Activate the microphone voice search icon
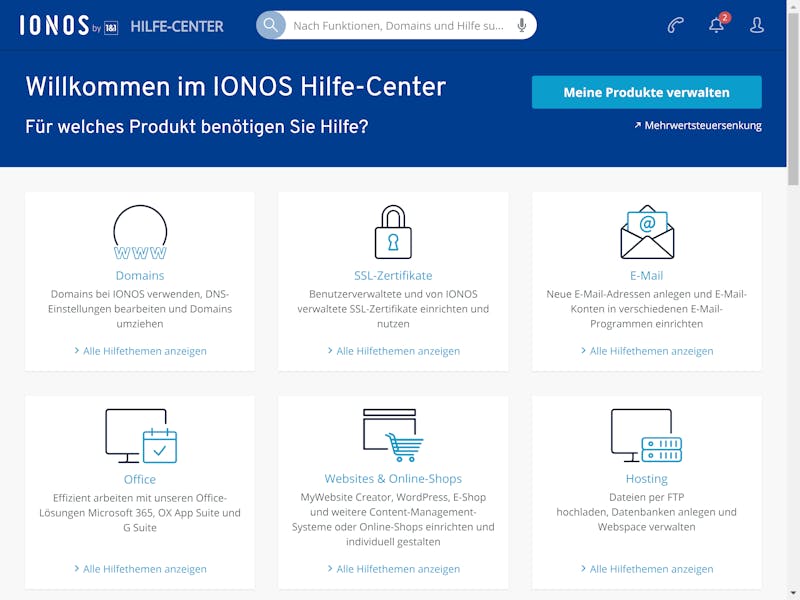The height and width of the screenshot is (600, 800). [521, 25]
